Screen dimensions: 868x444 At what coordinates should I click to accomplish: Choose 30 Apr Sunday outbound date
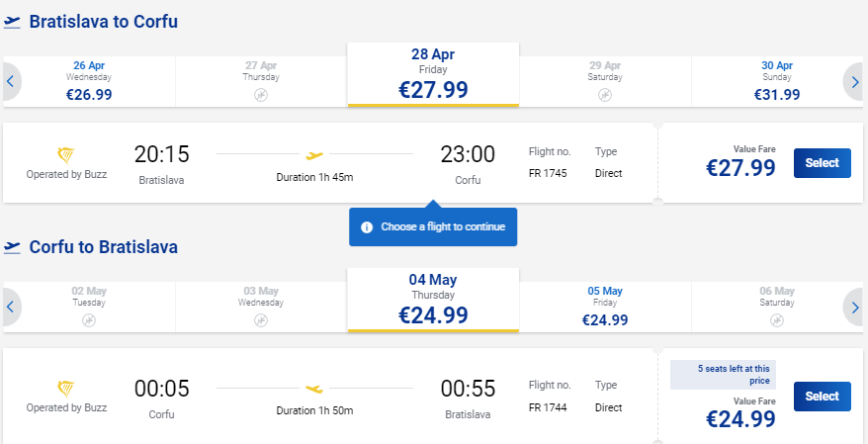coord(777,81)
